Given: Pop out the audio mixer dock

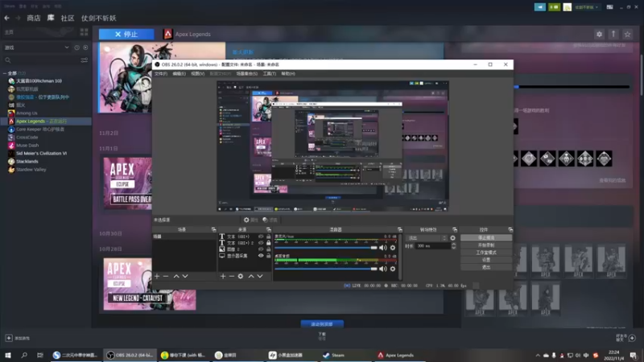Looking at the screenshot, I should (399, 229).
